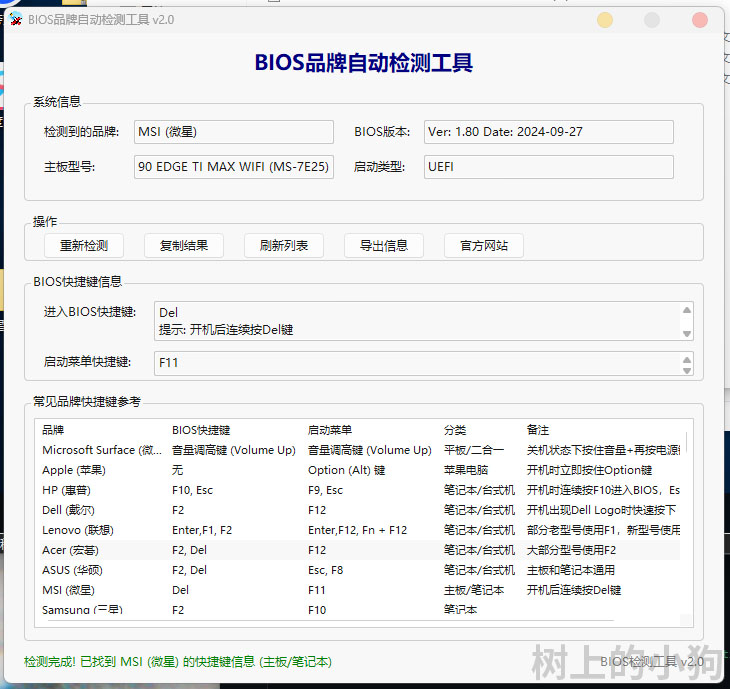This screenshot has height=689, width=730.
Task: Focus the 主板型号 field
Action: (x=234, y=167)
